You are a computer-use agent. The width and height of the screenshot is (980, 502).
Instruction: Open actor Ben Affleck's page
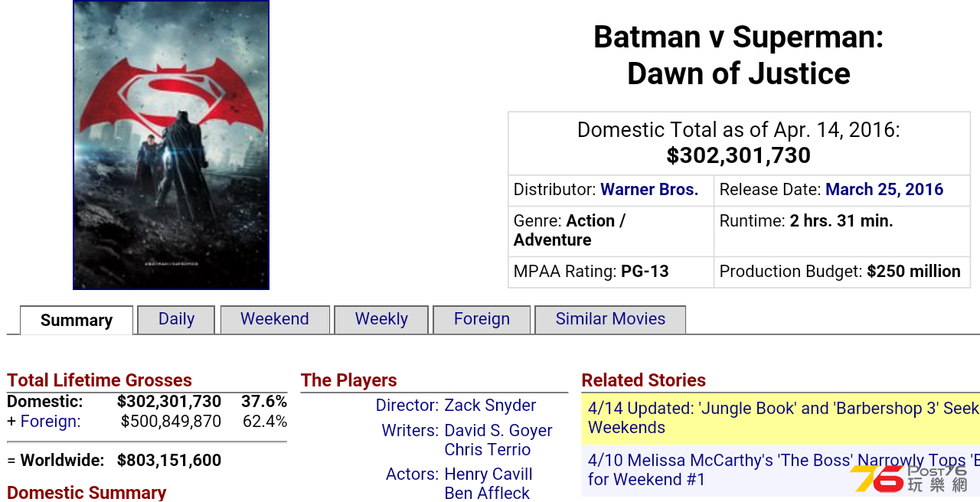coord(487,493)
